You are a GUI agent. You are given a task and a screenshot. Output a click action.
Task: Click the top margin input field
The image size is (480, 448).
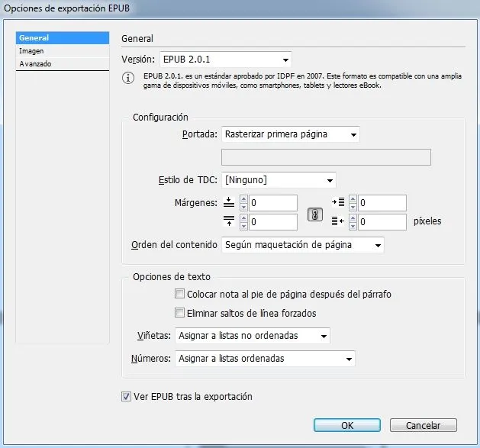pyautogui.click(x=272, y=203)
